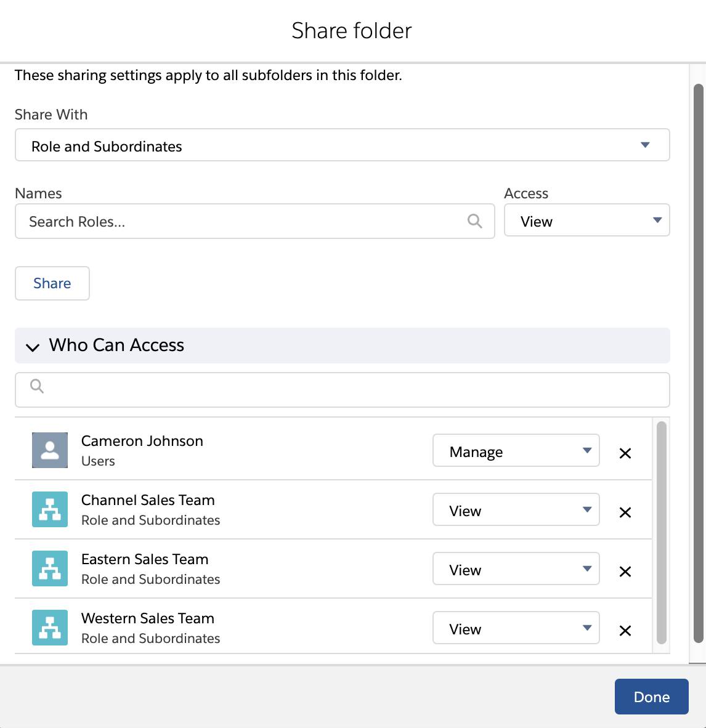Remove Cameron Johnson using the X icon

pyautogui.click(x=625, y=453)
